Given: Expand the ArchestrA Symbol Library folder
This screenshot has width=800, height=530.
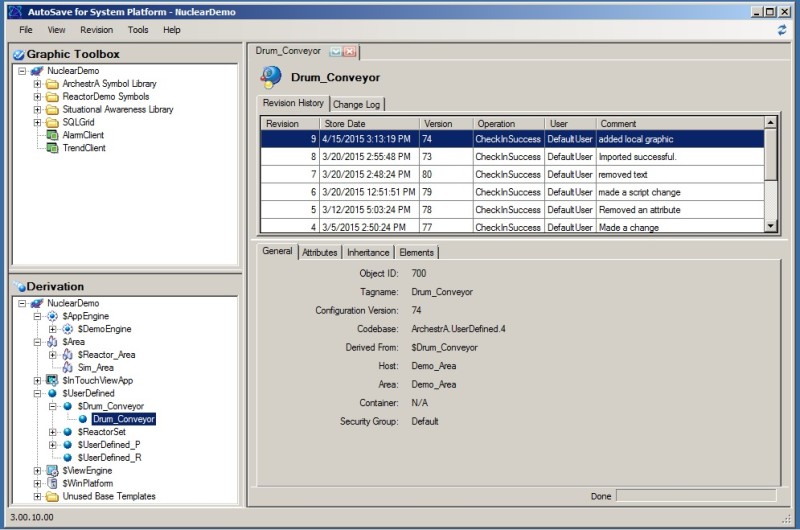Looking at the screenshot, I should (37, 84).
